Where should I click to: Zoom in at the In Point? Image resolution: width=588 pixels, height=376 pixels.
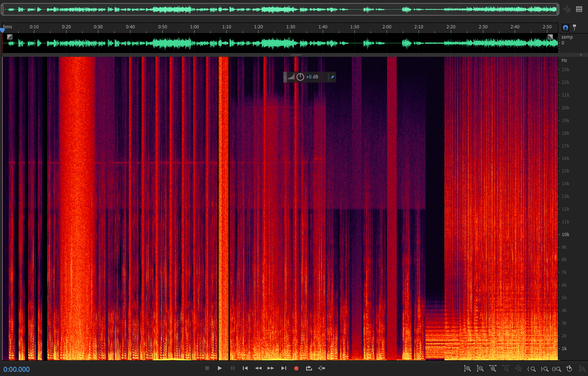531,369
